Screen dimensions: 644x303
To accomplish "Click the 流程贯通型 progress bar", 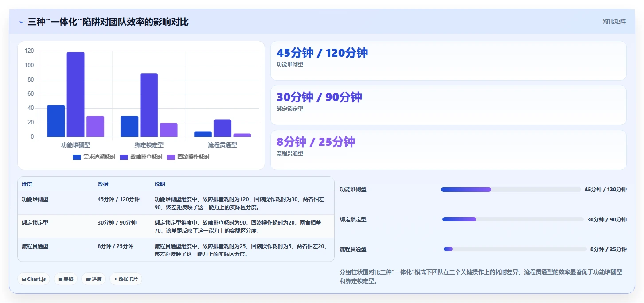I will (x=515, y=249).
